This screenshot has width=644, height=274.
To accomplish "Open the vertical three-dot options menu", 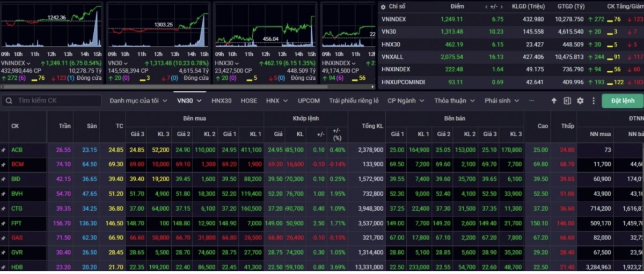I will [x=594, y=101].
